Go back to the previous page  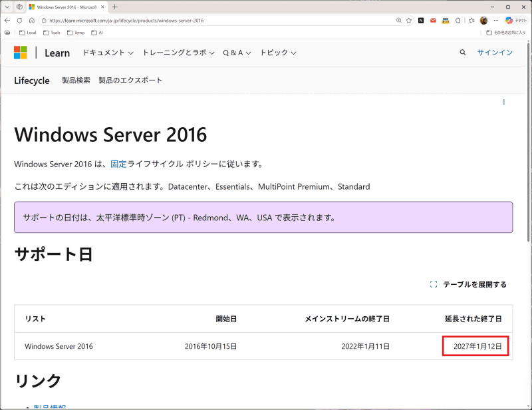(x=7, y=21)
